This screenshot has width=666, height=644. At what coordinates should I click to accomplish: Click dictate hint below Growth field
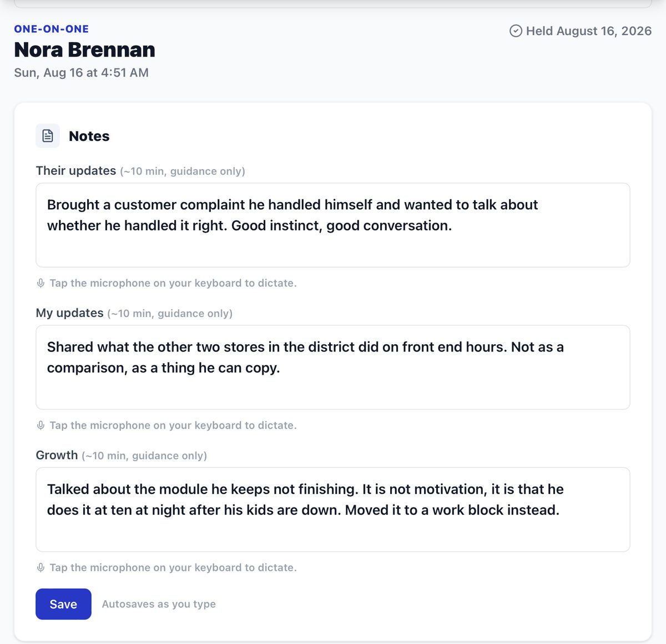coord(173,567)
